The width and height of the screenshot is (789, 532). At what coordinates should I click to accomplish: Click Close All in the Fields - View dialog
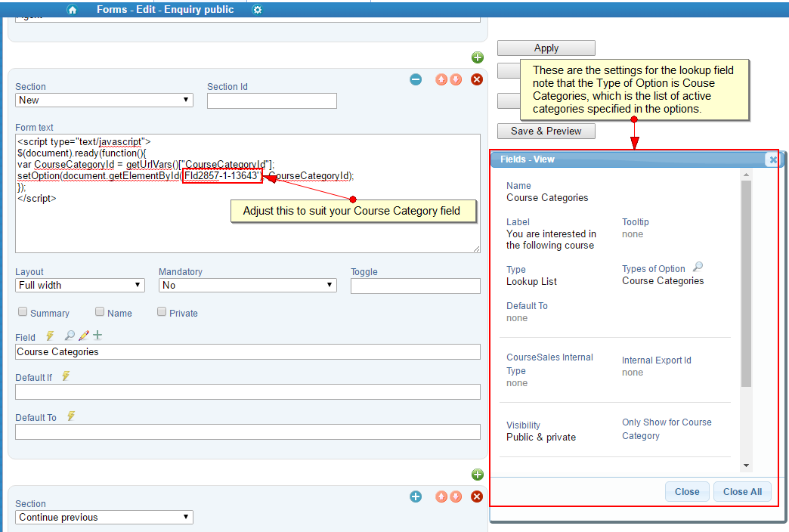click(742, 491)
